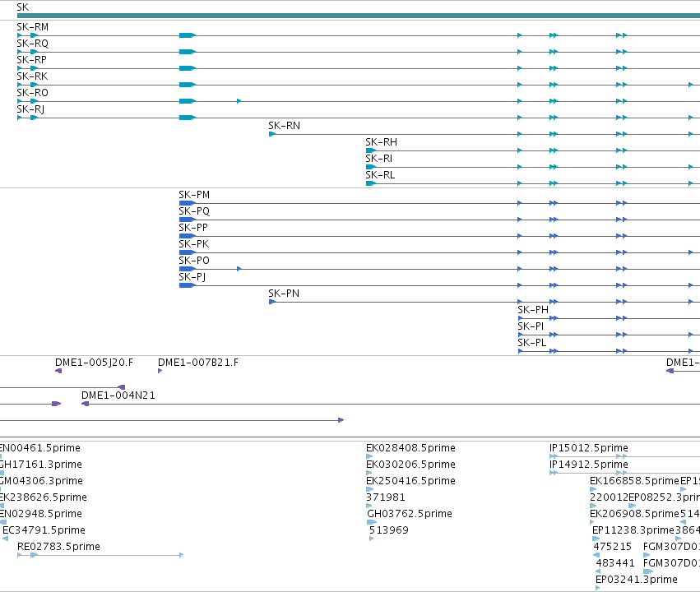Click the SK-PI protein label

pyautogui.click(x=531, y=326)
